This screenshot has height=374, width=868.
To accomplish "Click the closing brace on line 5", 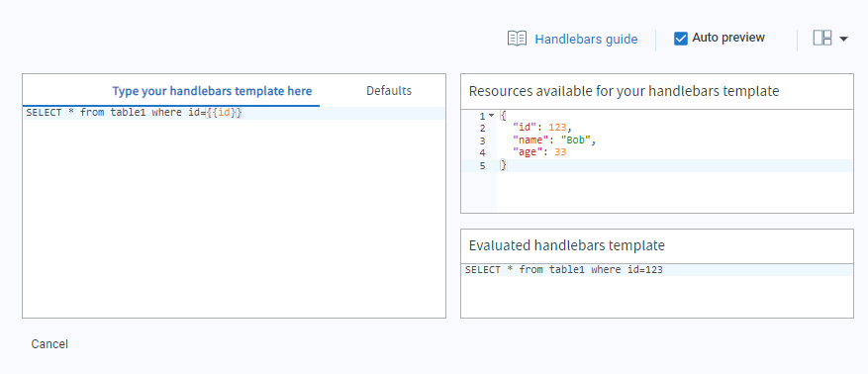I will click(x=503, y=165).
